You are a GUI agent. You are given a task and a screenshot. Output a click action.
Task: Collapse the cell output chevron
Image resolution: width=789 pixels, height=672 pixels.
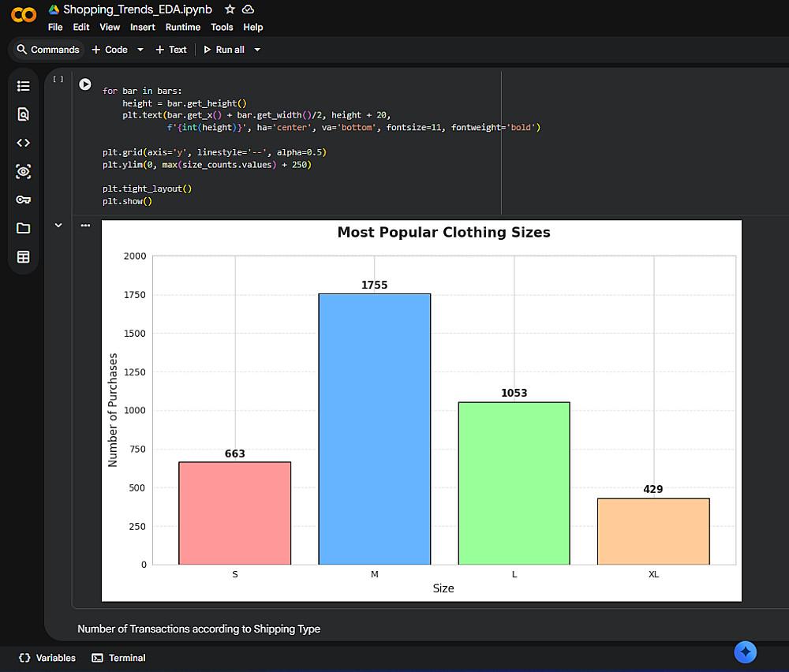coord(58,226)
